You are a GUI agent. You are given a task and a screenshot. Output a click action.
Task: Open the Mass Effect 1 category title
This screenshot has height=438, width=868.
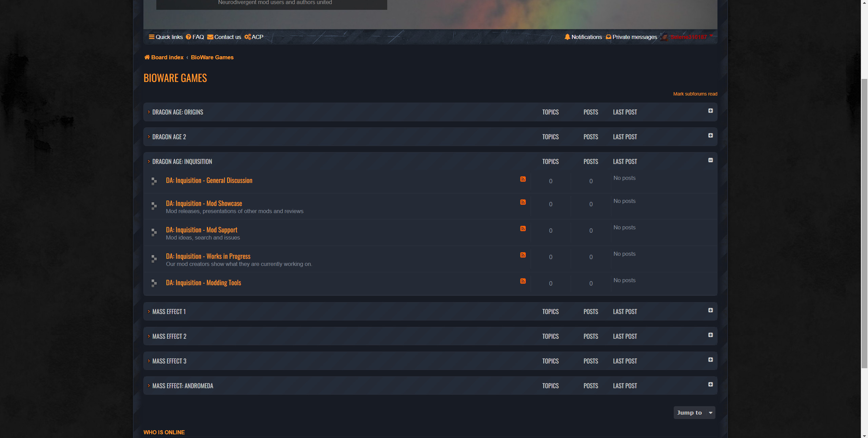pos(169,312)
